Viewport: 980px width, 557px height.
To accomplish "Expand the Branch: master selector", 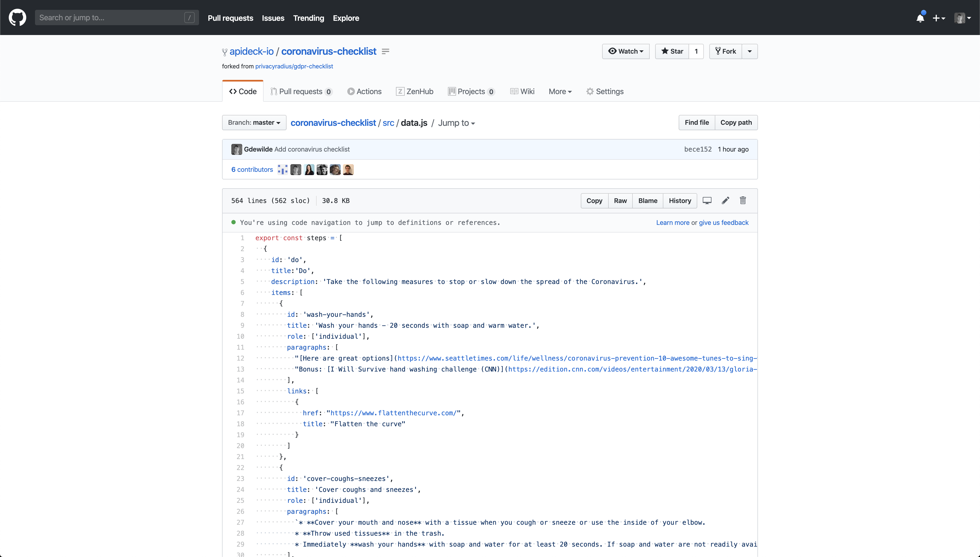I will [x=254, y=122].
